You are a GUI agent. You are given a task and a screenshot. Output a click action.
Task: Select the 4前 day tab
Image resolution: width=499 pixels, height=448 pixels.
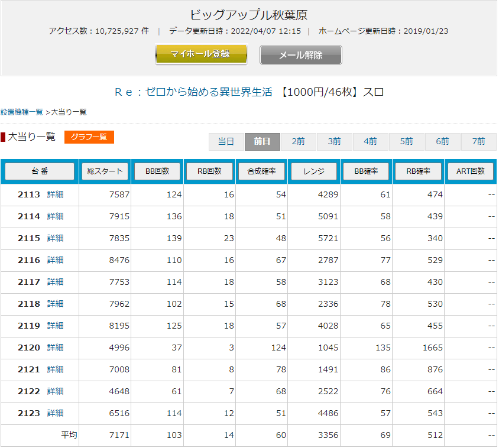370,142
